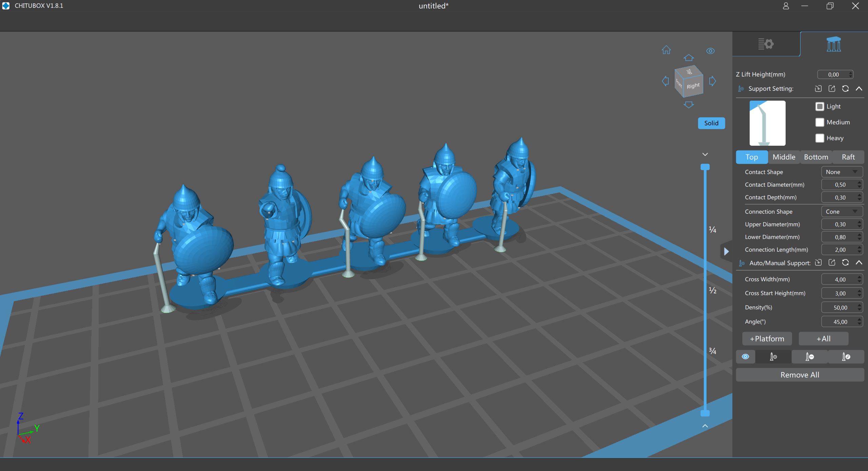Open the print settings gear tab

[766, 44]
